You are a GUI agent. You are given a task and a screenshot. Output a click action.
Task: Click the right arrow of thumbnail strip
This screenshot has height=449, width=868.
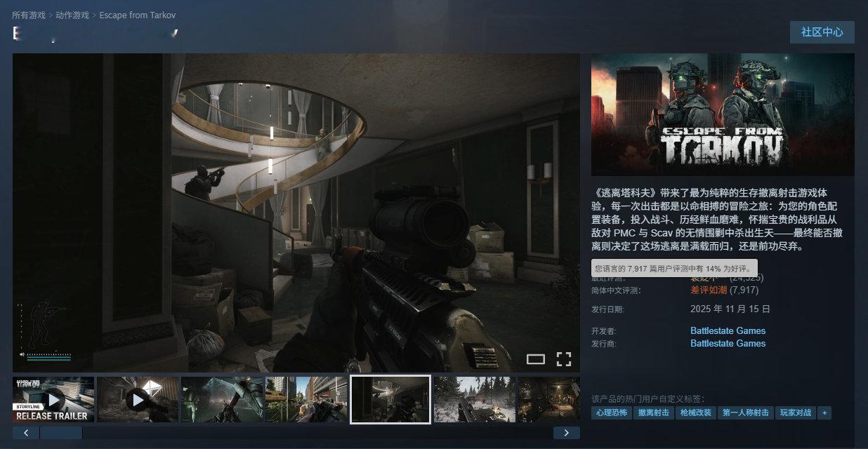click(x=567, y=433)
